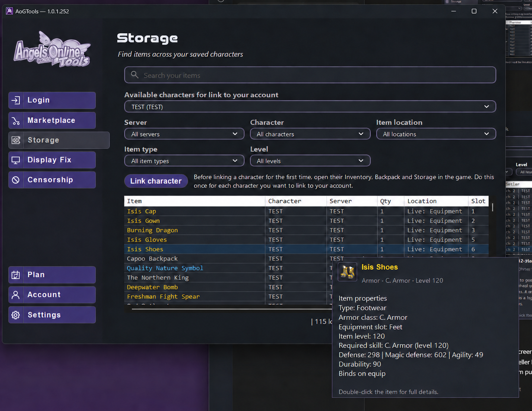Open the Item location All locations dropdown
The width and height of the screenshot is (532, 411).
(x=436, y=134)
